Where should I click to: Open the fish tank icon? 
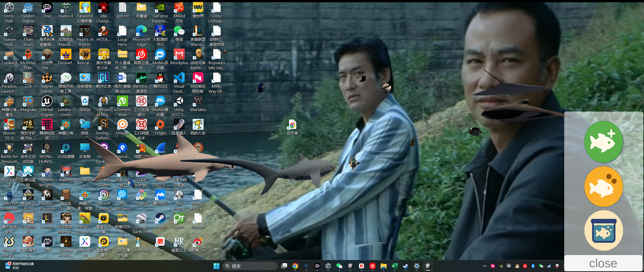point(603,231)
